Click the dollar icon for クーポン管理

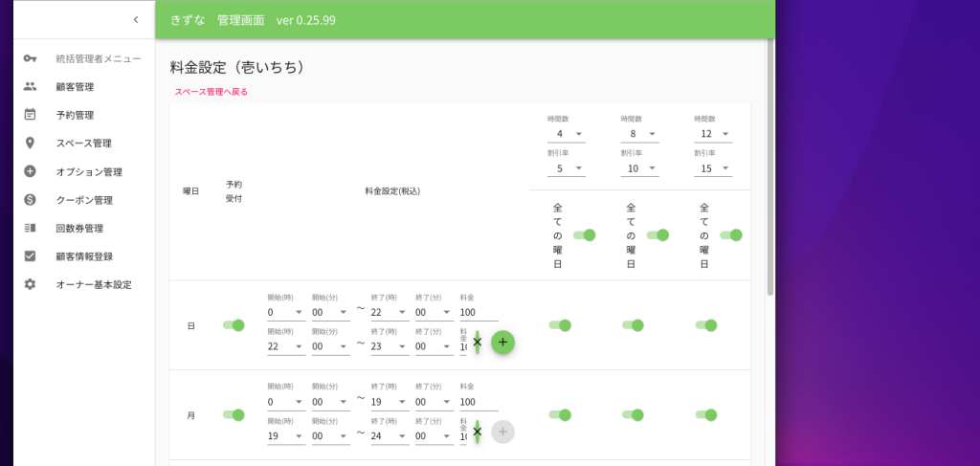(x=30, y=200)
